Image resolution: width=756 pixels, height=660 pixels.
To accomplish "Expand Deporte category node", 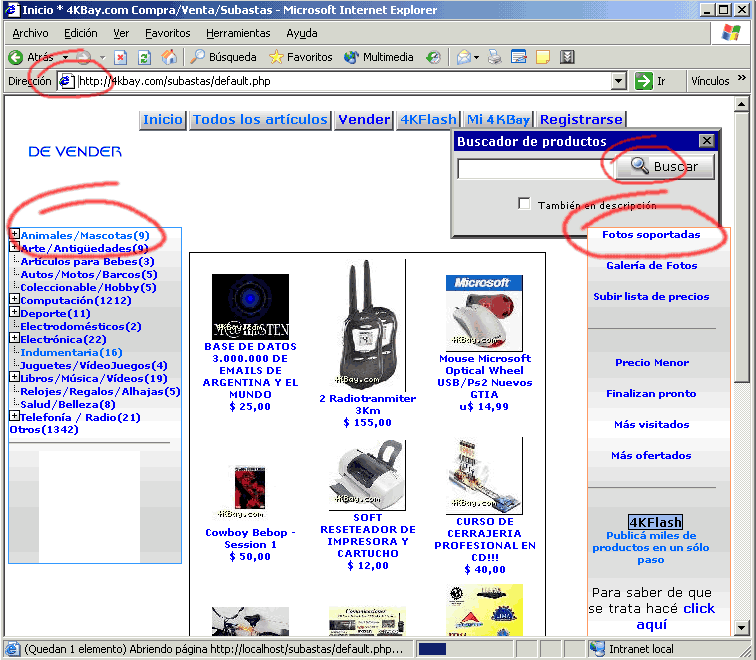I will pyautogui.click(x=14, y=312).
